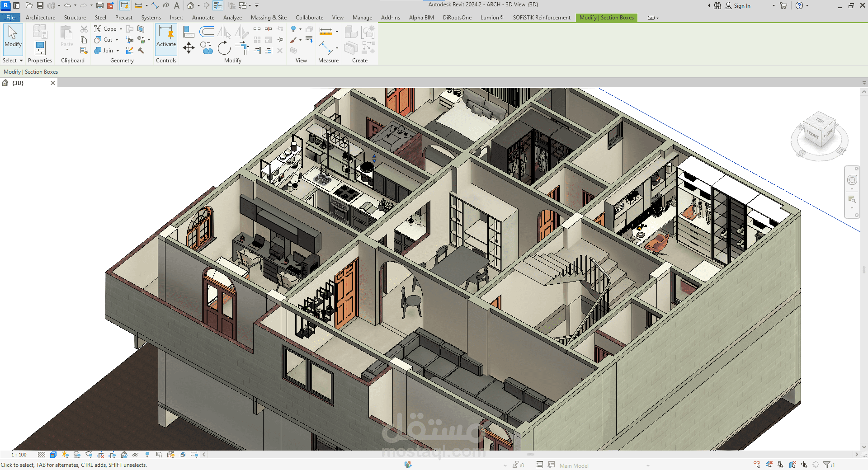The width and height of the screenshot is (868, 470).
Task: Click the Cut to Clipboard scissors icon
Action: (x=84, y=29)
